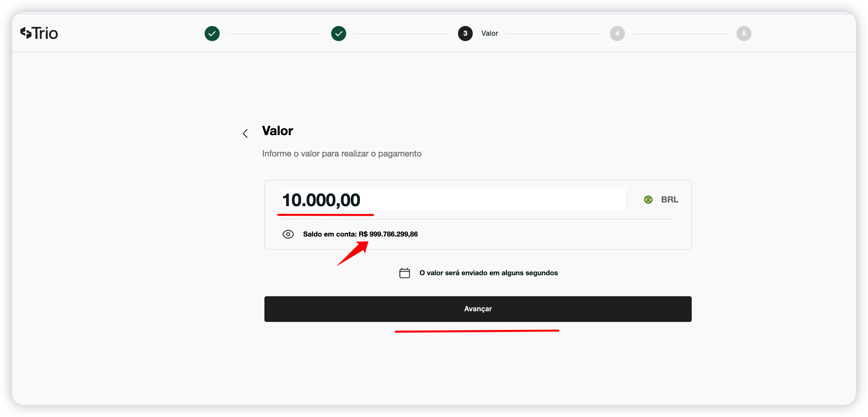Image resolution: width=868 pixels, height=417 pixels.
Task: Click the R$ 999.786.299,86 balance amount
Action: click(388, 235)
